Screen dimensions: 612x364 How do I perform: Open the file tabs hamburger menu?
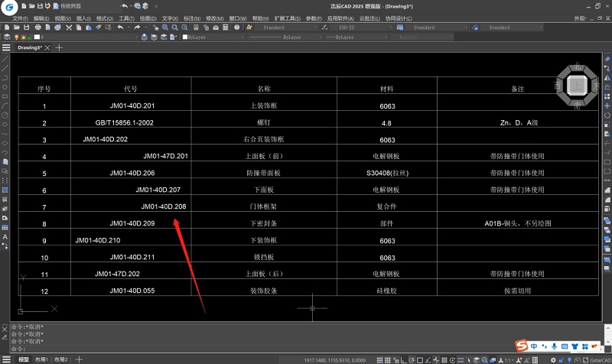pos(6,47)
